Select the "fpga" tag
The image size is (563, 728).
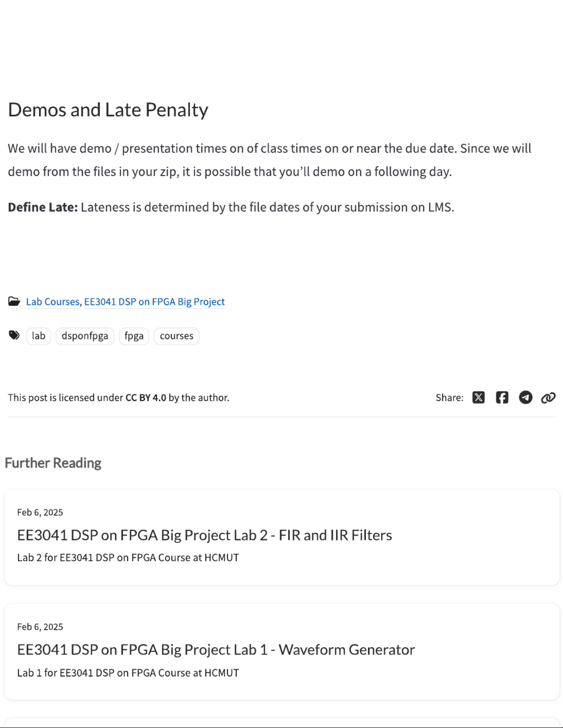pyautogui.click(x=134, y=336)
